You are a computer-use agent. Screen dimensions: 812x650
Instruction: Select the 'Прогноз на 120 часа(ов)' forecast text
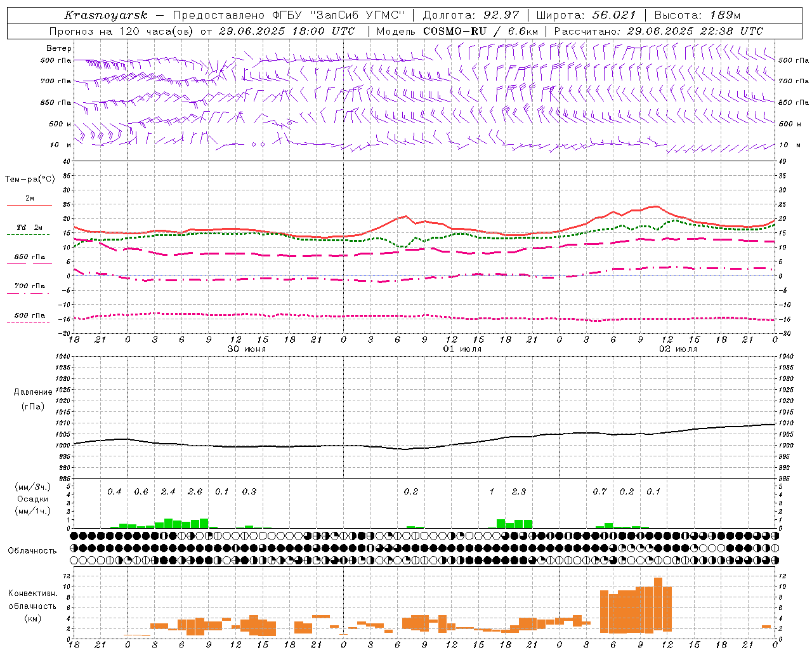(x=121, y=31)
